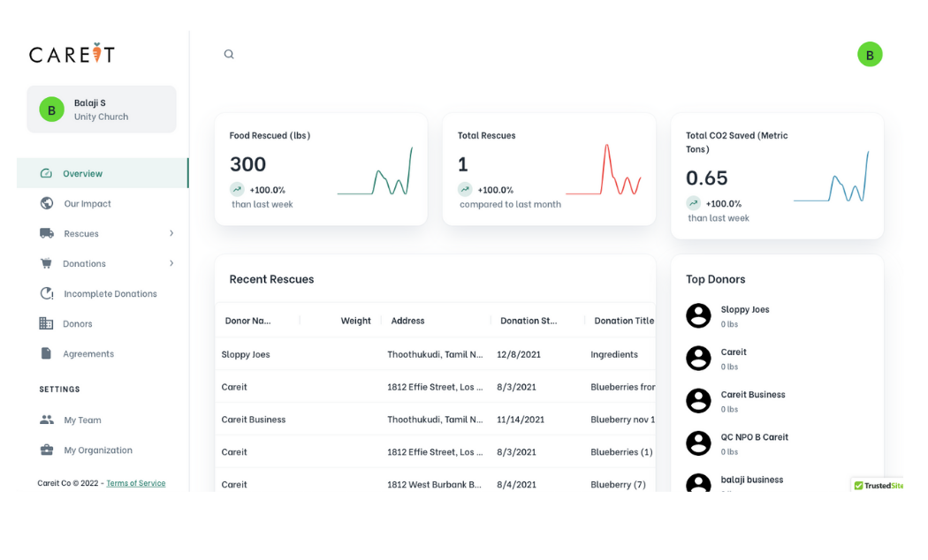
Task: Open the green B profile avatar at top right
Action: (870, 55)
